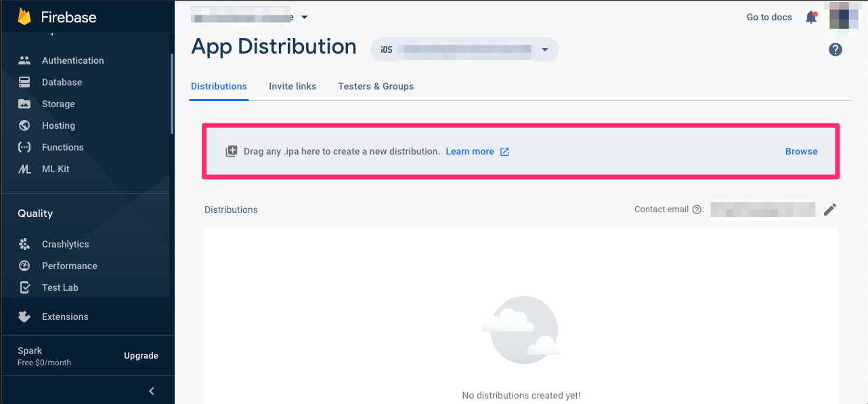The height and width of the screenshot is (404, 868).
Task: Click the Authentication people icon
Action: tap(24, 60)
